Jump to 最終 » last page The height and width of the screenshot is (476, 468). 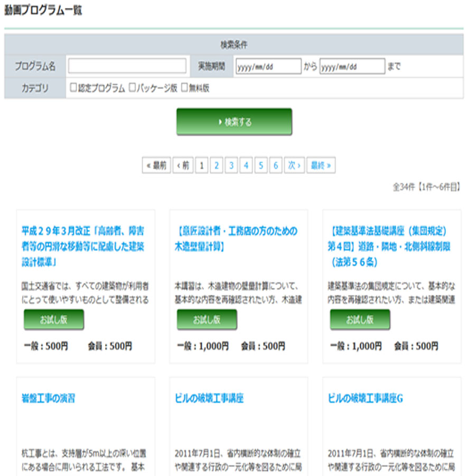click(321, 165)
